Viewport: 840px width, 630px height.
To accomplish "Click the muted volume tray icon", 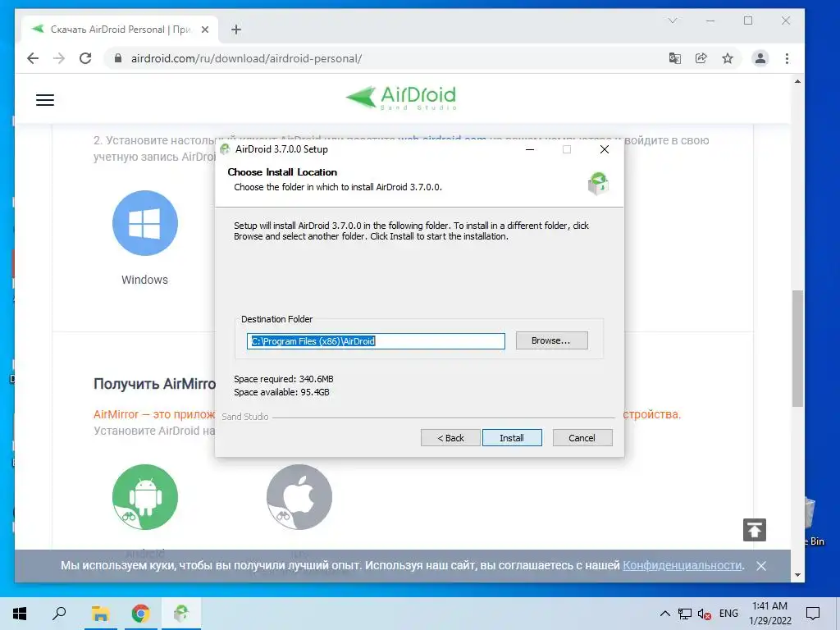I will [705, 614].
